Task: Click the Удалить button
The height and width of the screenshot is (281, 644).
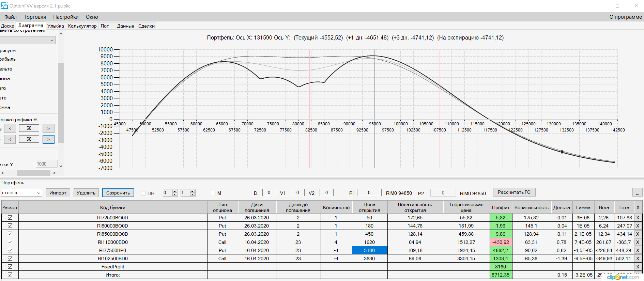Action: tap(86, 193)
